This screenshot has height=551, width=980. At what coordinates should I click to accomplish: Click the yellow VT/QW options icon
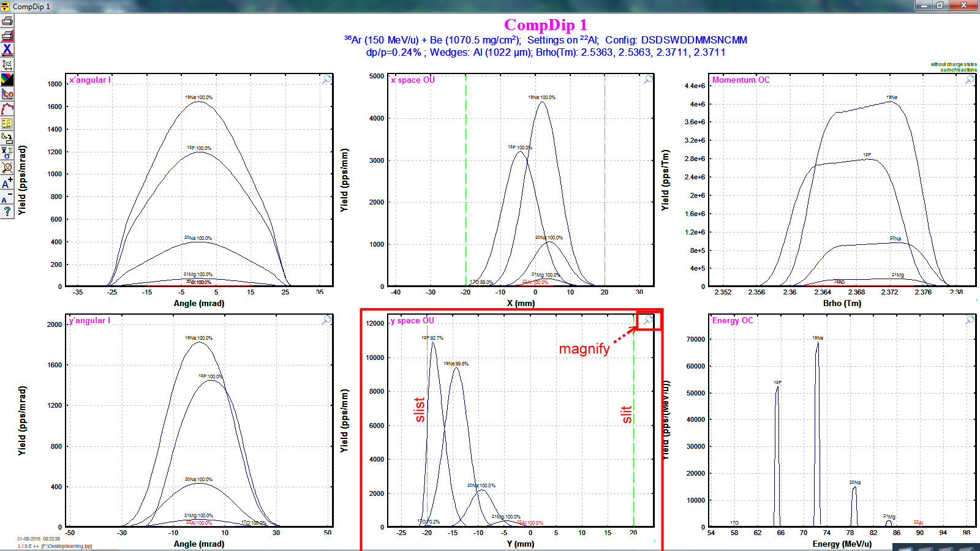click(x=7, y=123)
